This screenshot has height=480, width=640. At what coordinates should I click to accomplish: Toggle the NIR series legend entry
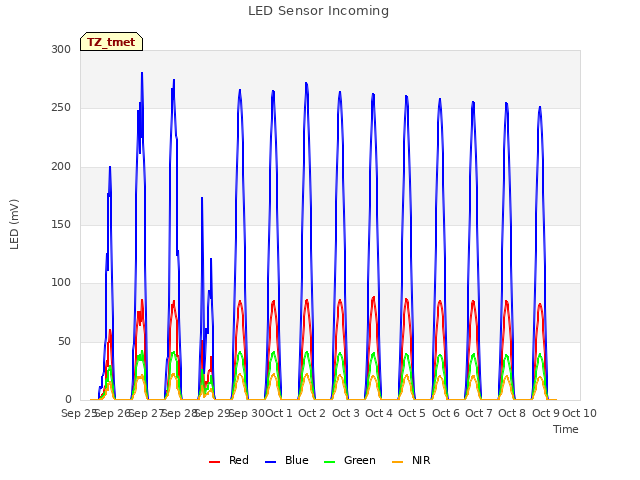click(x=411, y=460)
